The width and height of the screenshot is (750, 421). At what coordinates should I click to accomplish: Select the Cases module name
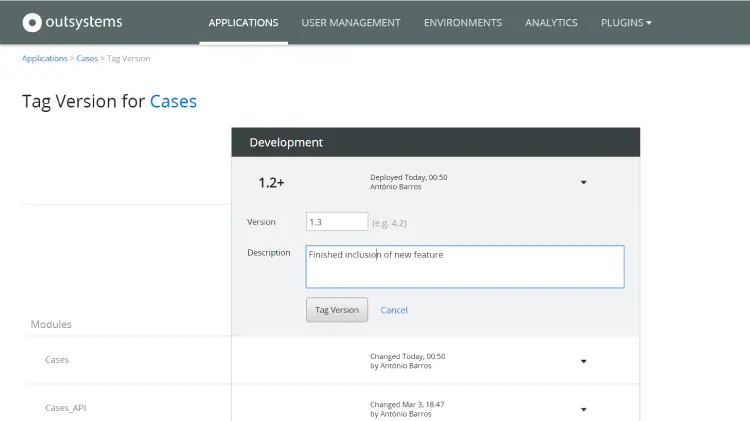coord(57,360)
